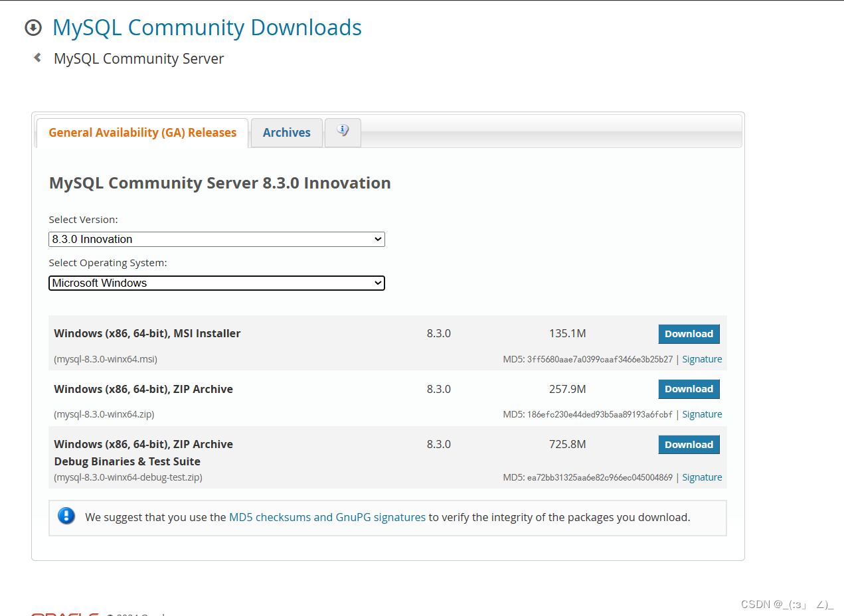Click the filename (mysql-8.3.0-winx64-debug-test.zip)
The image size is (844, 616).
128,477
